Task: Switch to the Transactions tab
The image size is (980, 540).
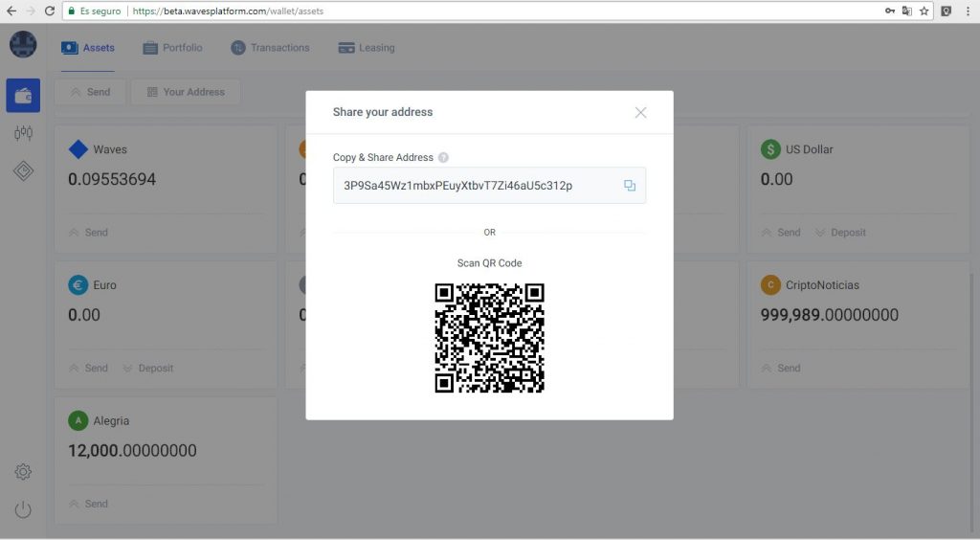Action: [270, 48]
